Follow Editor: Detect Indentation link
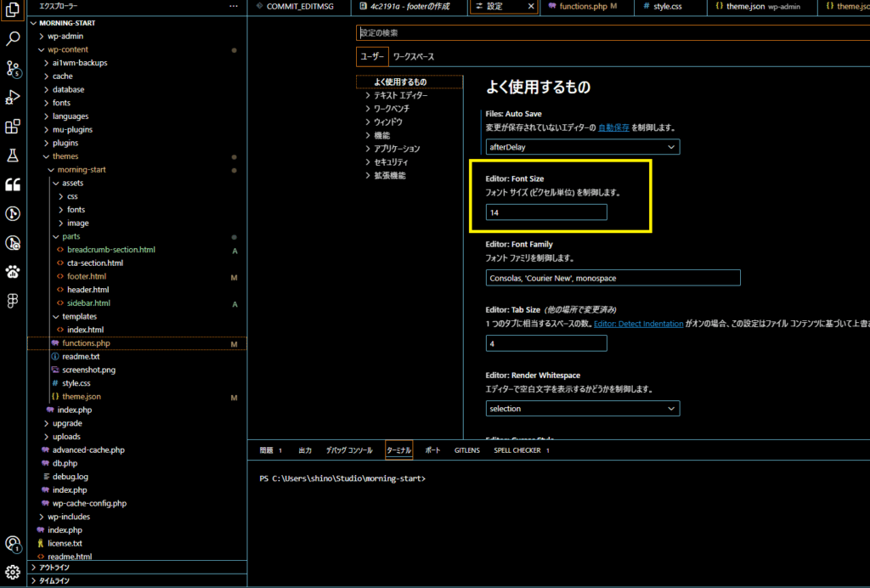The image size is (870, 588). tap(638, 324)
